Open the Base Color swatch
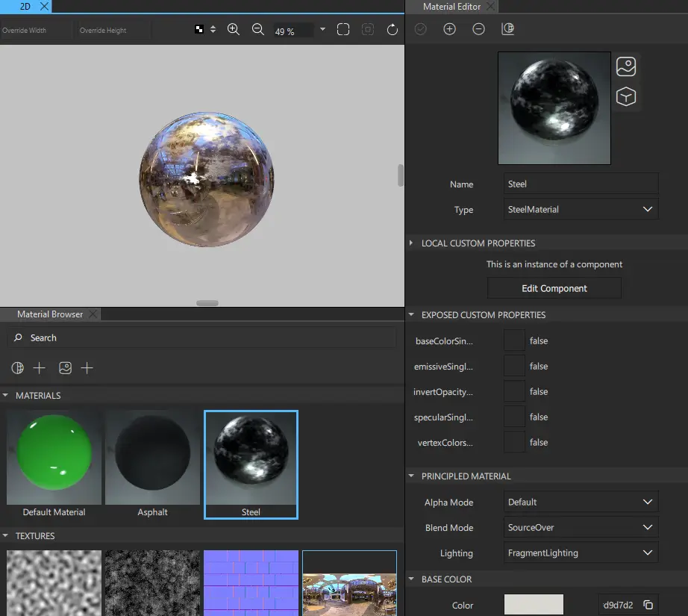This screenshot has width=688, height=616. (x=533, y=604)
